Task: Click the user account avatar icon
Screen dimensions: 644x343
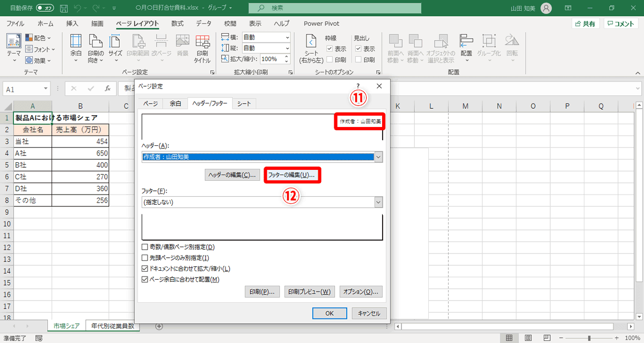Action: coord(546,8)
